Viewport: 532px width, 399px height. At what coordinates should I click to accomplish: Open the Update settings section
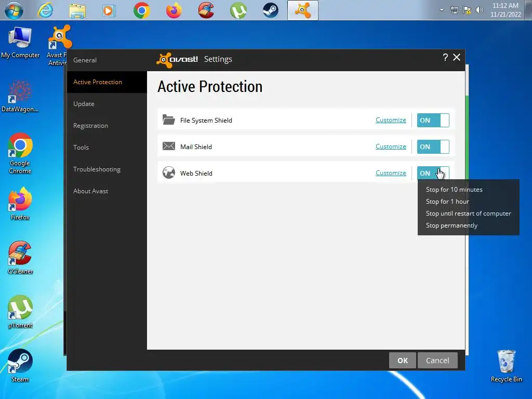(107, 104)
